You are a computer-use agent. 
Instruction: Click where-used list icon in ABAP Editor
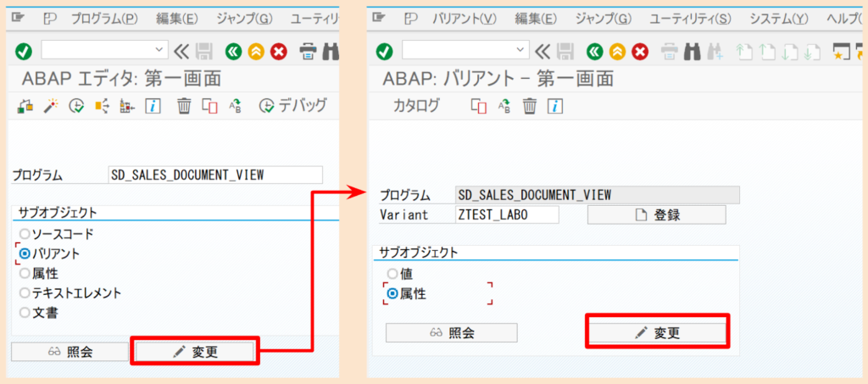click(102, 105)
